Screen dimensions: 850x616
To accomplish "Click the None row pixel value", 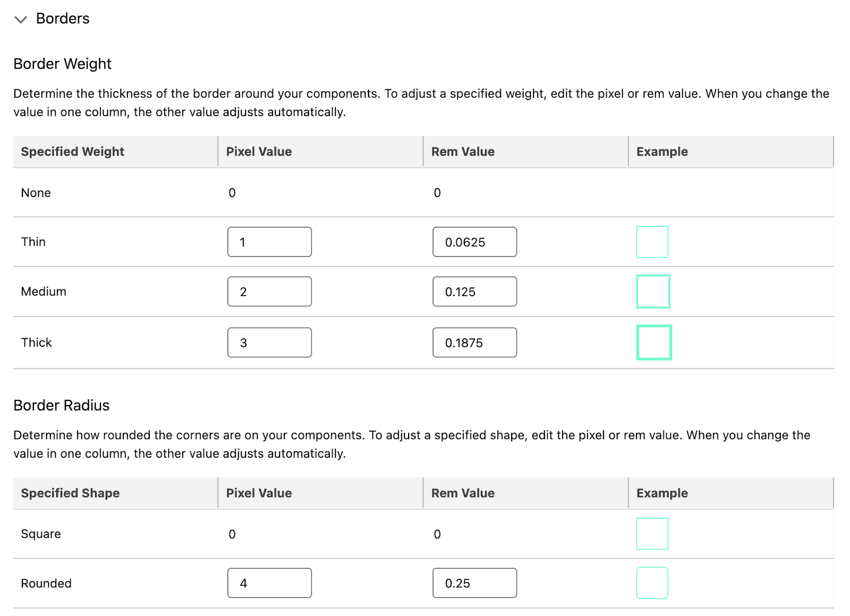I will [232, 193].
